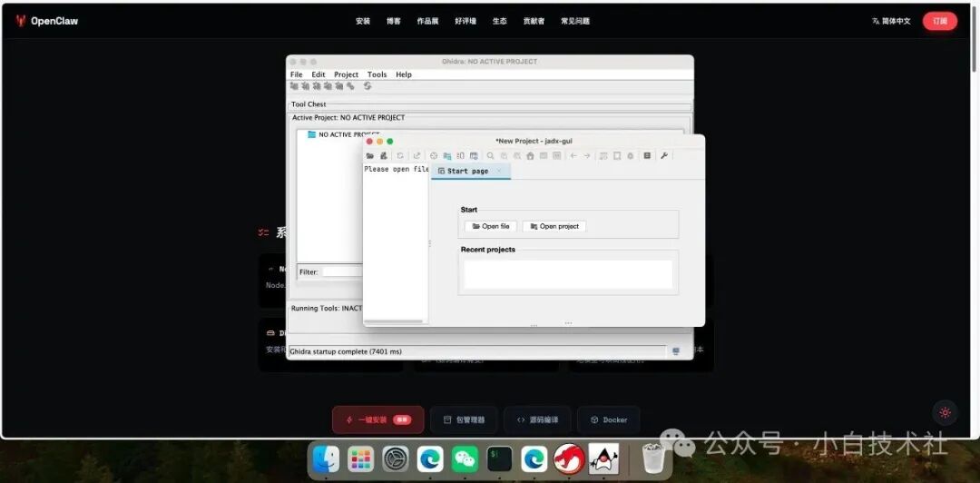Go forward with jadx right arrow icon

coord(587,156)
